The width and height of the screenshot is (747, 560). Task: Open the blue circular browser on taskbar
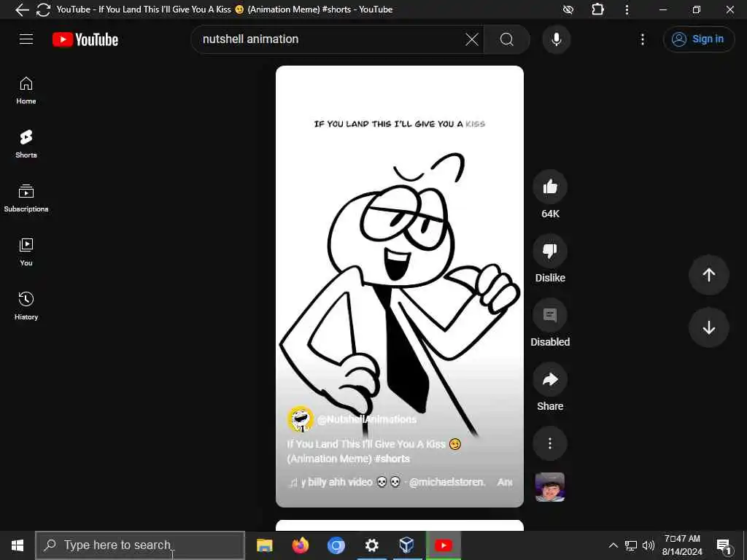tap(336, 545)
